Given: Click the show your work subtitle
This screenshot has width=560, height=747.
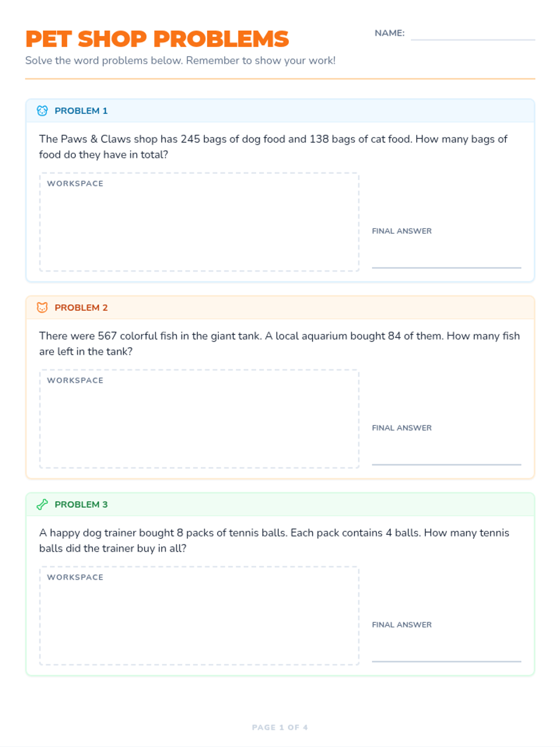Looking at the screenshot, I should tap(180, 61).
